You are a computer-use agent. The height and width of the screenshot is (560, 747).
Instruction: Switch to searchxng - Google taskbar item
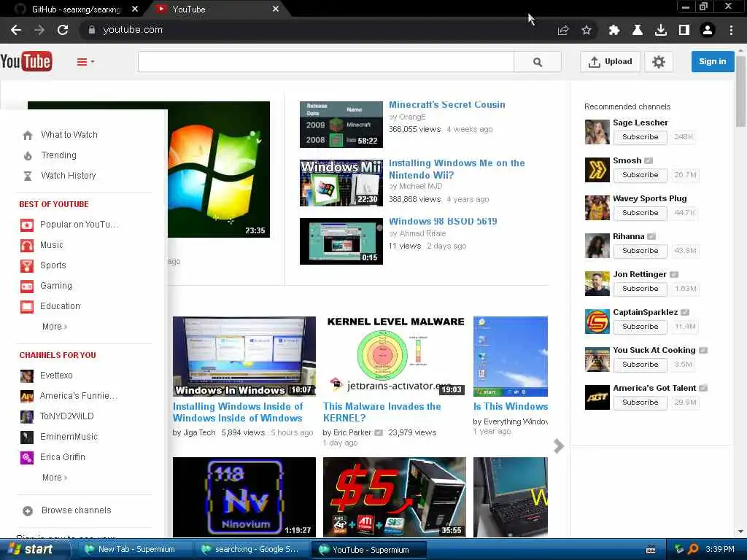tap(252, 550)
